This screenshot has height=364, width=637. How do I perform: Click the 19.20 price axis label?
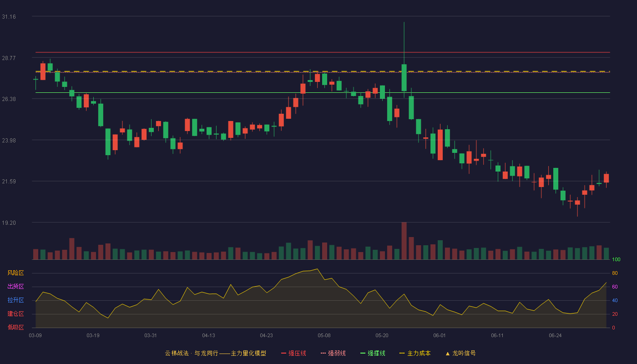point(9,223)
